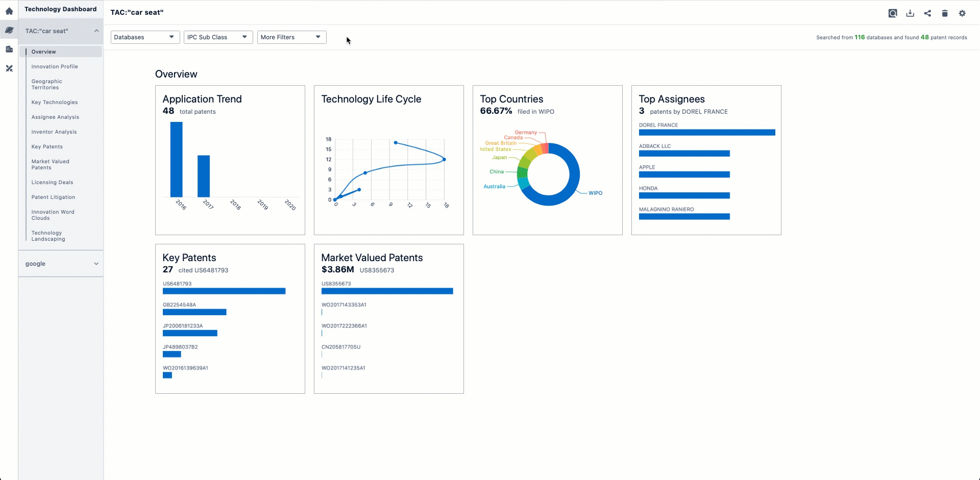Download the dashboard with the download icon
Image resolution: width=980 pixels, height=480 pixels.
click(x=910, y=13)
